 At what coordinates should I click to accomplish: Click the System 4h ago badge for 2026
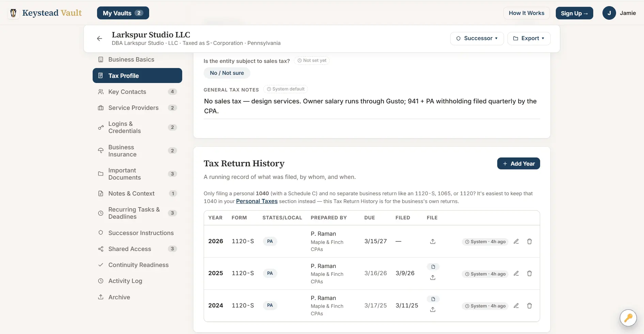(x=485, y=241)
